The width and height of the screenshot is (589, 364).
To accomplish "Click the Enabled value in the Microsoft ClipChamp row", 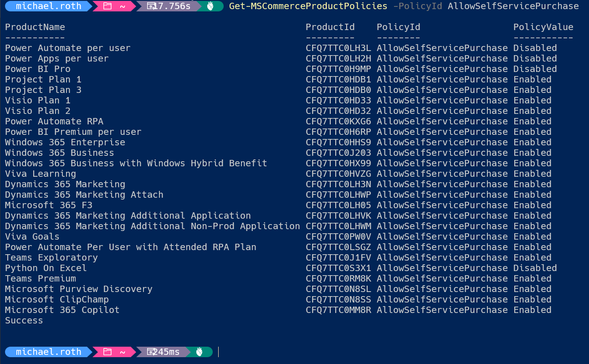I will [533, 299].
